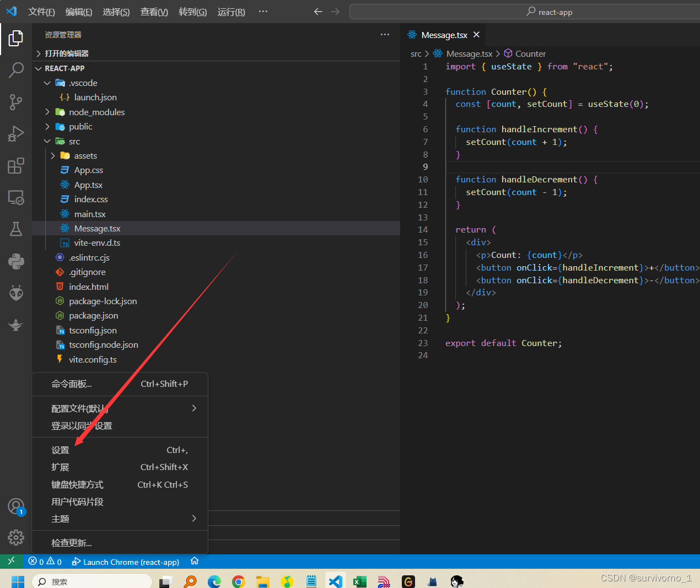Select Command Palette menu entry
700x588 pixels.
point(120,384)
